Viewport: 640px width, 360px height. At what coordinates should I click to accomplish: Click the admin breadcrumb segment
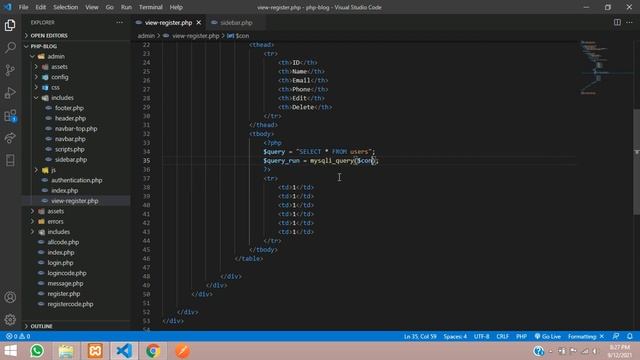point(146,36)
